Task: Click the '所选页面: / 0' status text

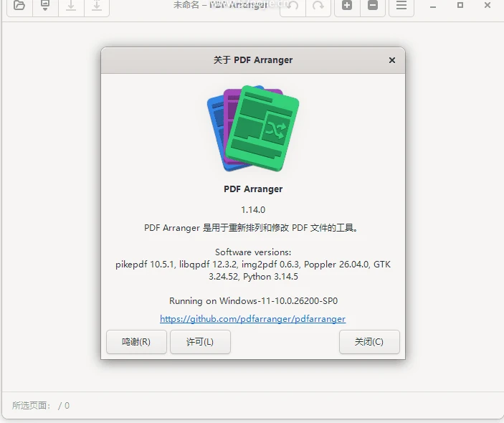Action: point(40,406)
